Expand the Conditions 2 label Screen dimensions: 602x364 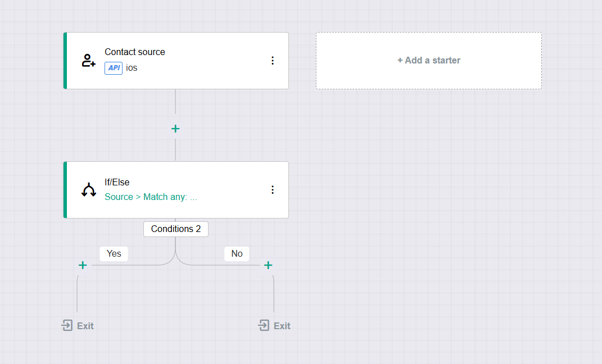point(176,229)
